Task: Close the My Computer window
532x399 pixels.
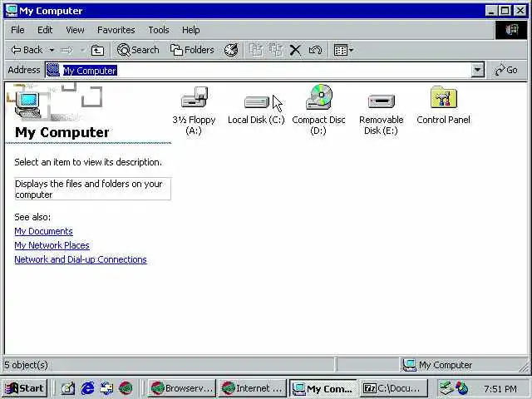Action: 520,11
